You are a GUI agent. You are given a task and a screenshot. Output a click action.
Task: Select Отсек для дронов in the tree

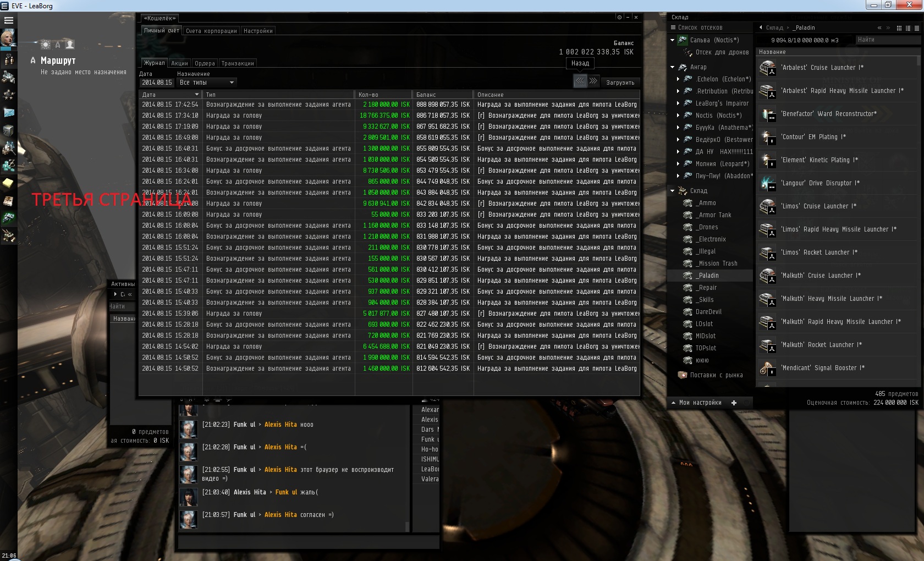(x=722, y=52)
